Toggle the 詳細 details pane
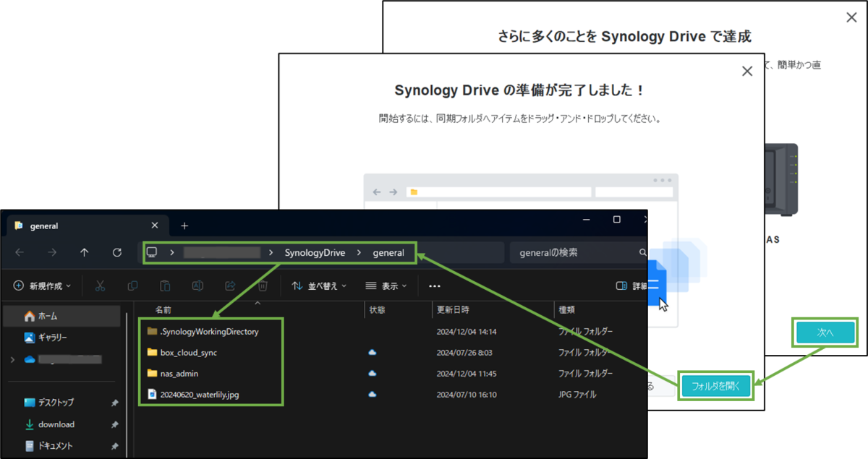Viewport: 868px width, 459px height. point(631,286)
